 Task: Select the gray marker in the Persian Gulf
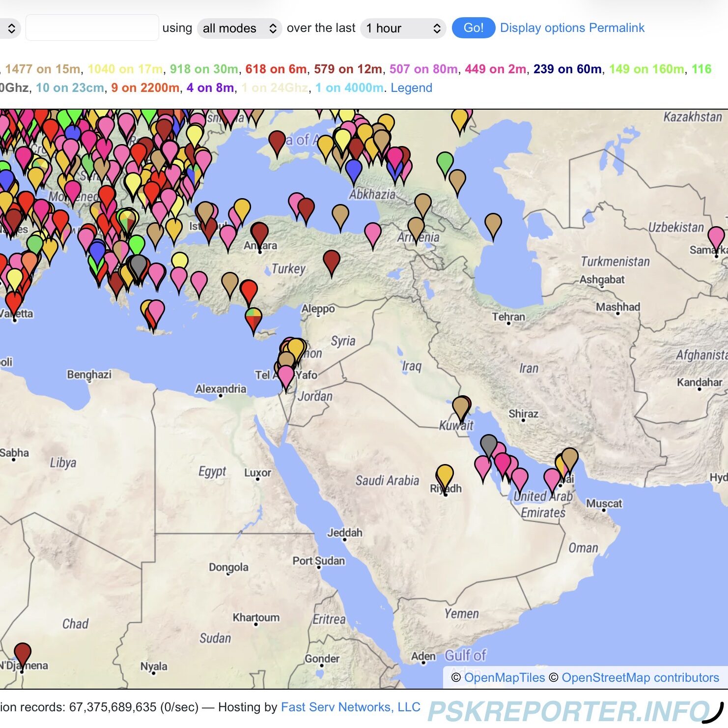point(488,444)
